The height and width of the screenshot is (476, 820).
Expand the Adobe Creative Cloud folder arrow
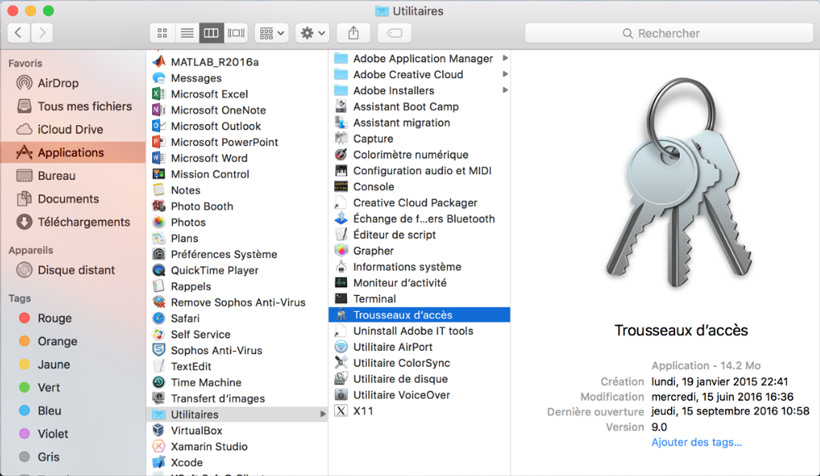pos(505,75)
